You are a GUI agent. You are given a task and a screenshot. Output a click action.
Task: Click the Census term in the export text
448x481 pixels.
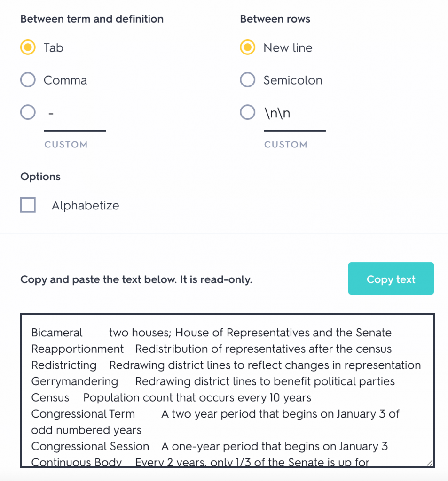click(50, 397)
